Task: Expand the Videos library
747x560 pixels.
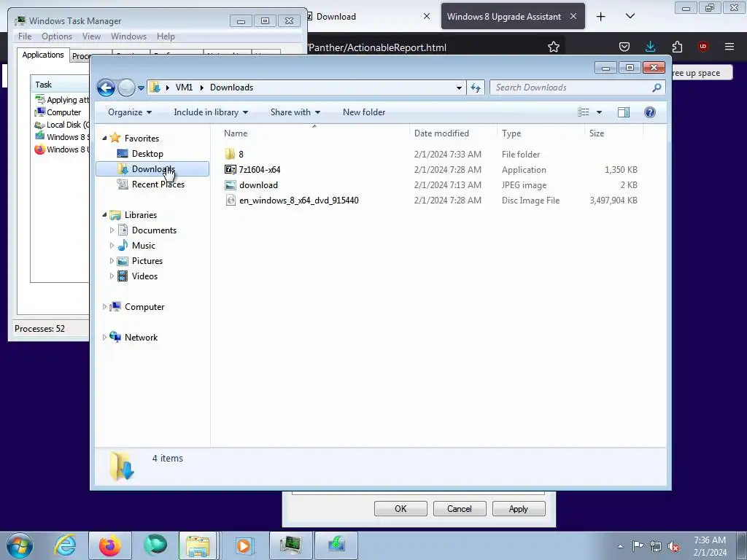Action: (112, 276)
